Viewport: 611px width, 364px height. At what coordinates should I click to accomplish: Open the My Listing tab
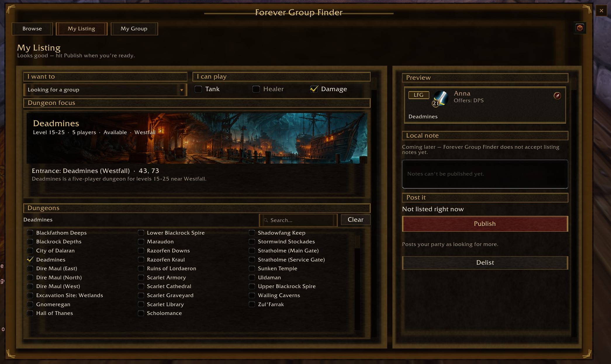(x=82, y=29)
